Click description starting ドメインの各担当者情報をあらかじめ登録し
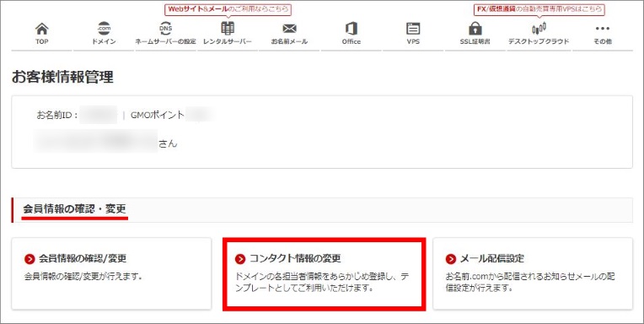 coord(322,282)
